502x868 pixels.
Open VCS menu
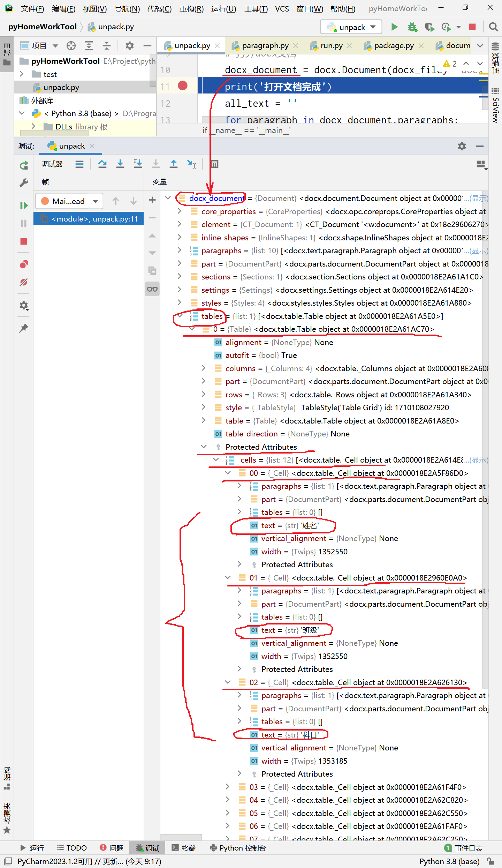pos(282,9)
